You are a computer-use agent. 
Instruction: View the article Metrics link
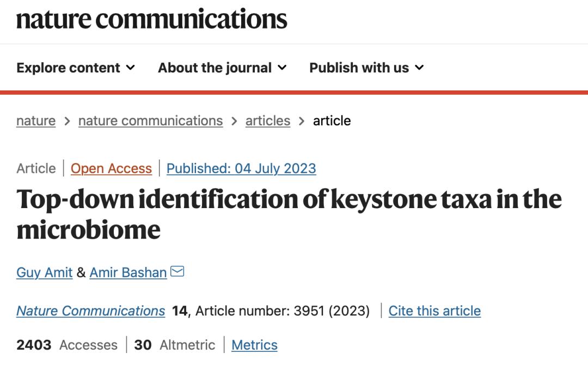coord(254,345)
